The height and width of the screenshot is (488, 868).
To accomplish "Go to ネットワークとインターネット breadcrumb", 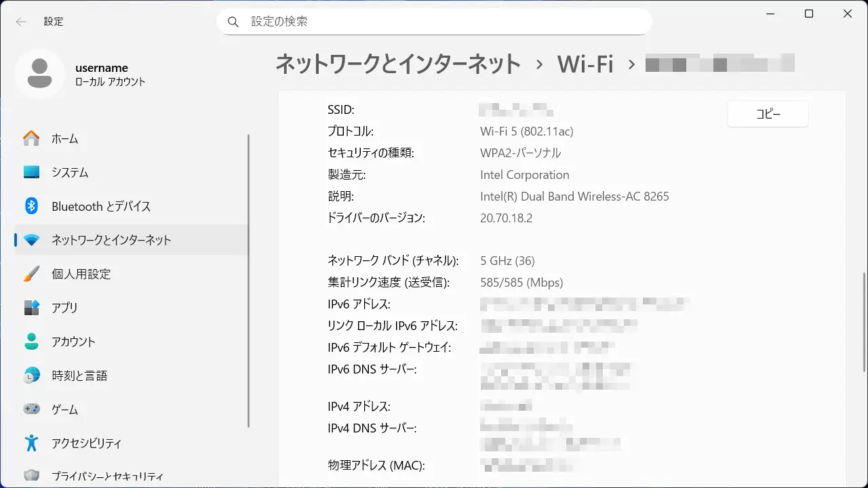I will 398,64.
